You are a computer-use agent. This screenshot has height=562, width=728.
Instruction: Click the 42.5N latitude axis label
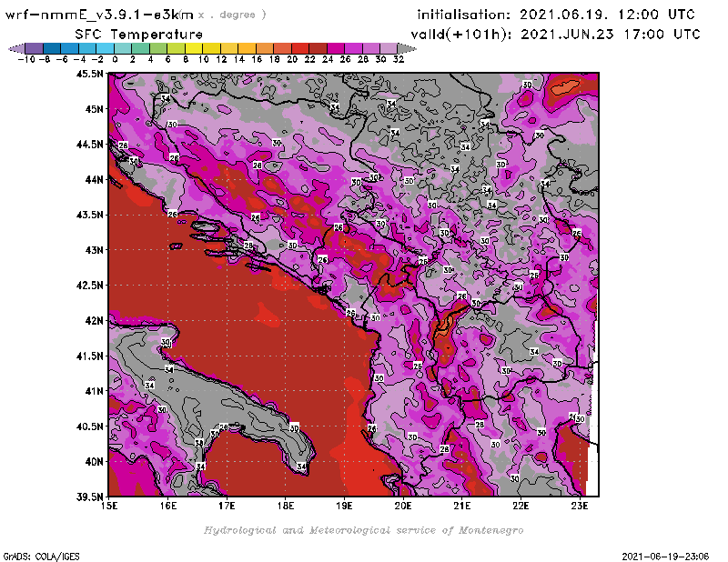click(89, 286)
